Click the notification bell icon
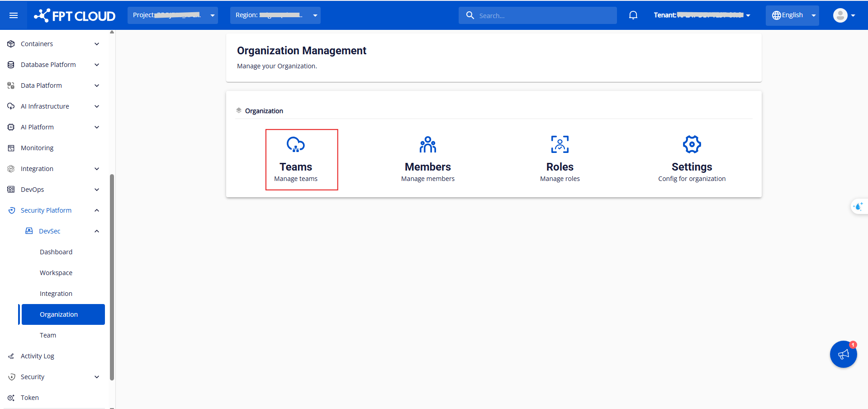This screenshot has height=409, width=868. tap(633, 15)
